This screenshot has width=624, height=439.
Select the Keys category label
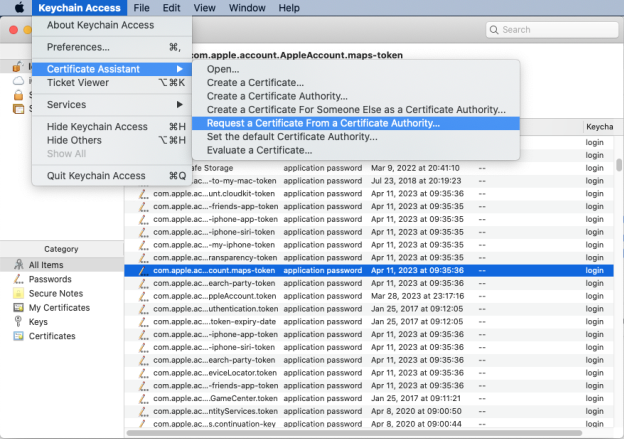38,322
